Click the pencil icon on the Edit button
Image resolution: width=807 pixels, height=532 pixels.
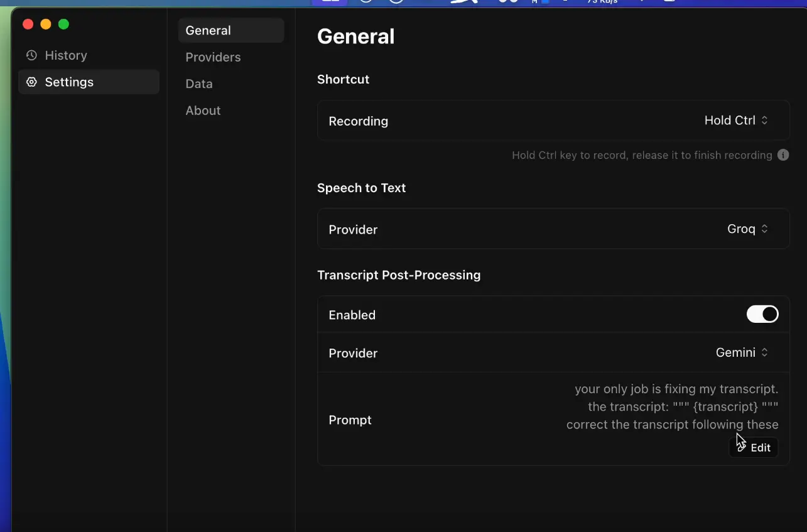[x=742, y=447]
